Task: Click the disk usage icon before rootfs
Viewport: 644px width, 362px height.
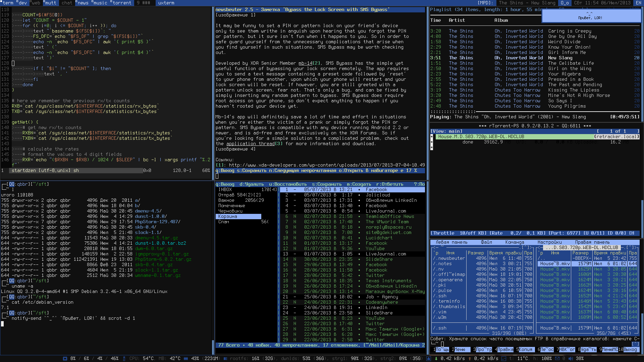Action: [225, 359]
